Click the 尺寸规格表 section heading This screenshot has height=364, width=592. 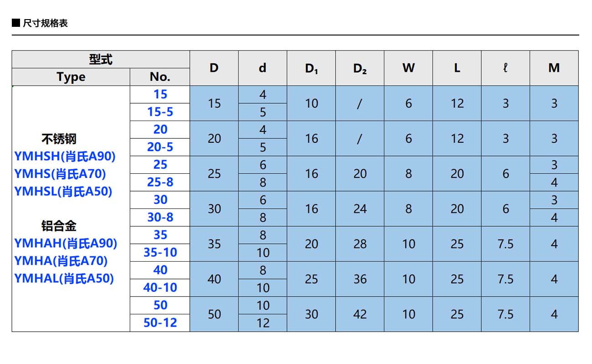45,23
